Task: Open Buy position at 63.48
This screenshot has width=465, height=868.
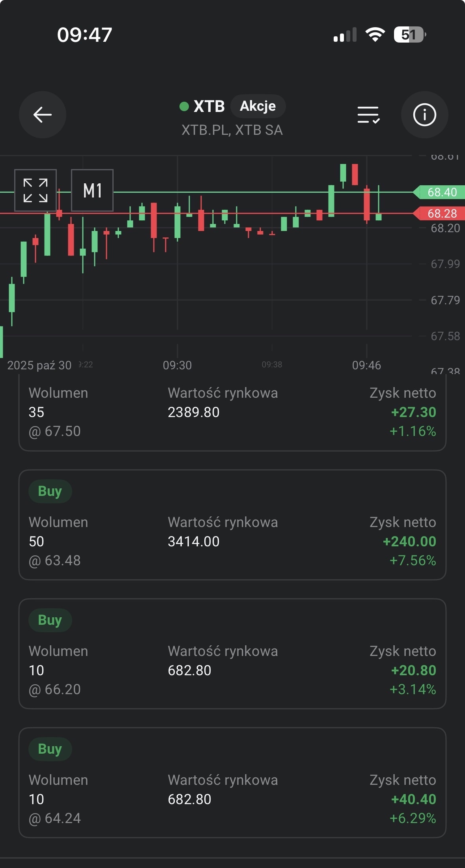Action: pyautogui.click(x=232, y=525)
